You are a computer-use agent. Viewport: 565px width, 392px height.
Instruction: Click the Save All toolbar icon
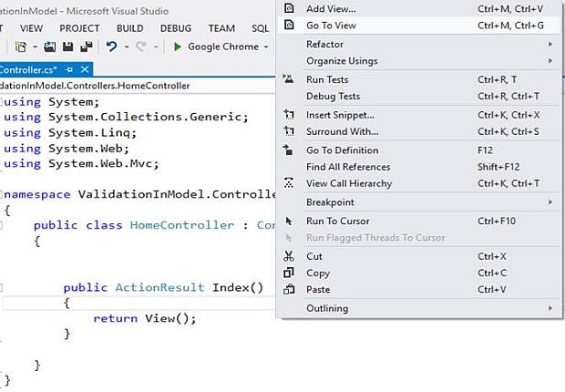[x=87, y=46]
